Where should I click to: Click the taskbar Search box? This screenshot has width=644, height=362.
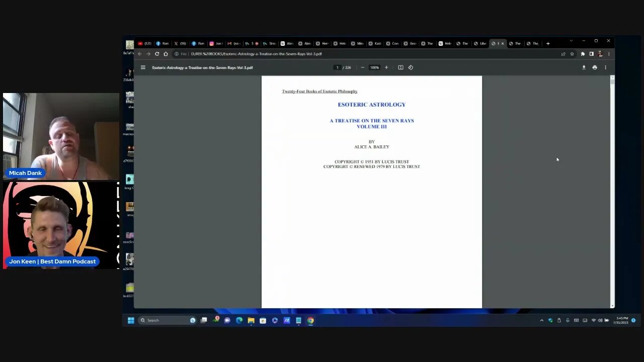pyautogui.click(x=167, y=320)
